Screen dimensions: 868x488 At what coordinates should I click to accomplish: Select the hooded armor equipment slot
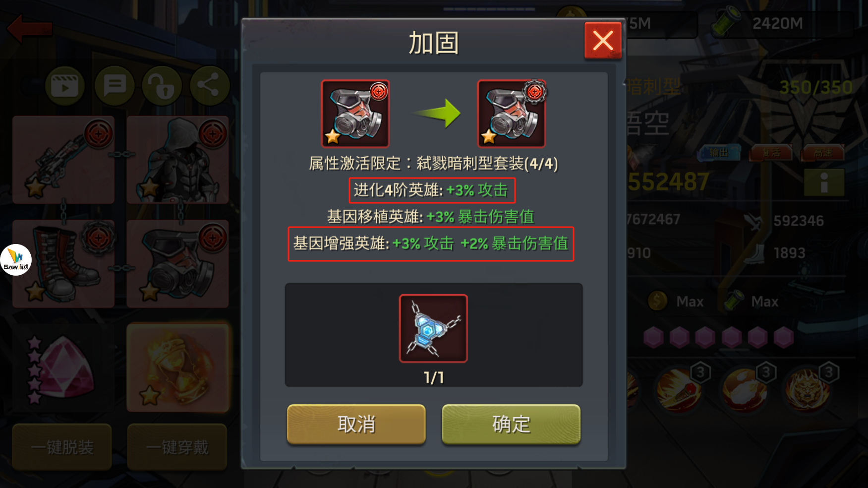coord(177,160)
